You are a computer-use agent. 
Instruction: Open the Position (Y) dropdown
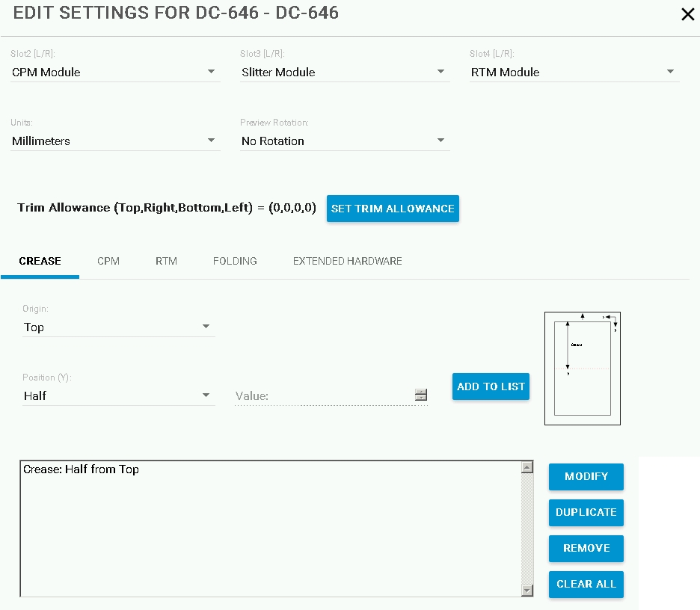click(x=206, y=395)
